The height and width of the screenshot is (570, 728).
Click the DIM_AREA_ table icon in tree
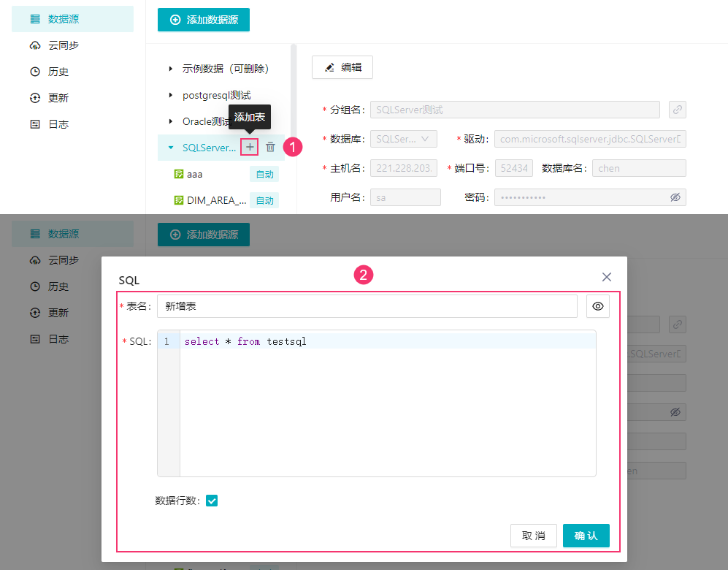pos(179,200)
